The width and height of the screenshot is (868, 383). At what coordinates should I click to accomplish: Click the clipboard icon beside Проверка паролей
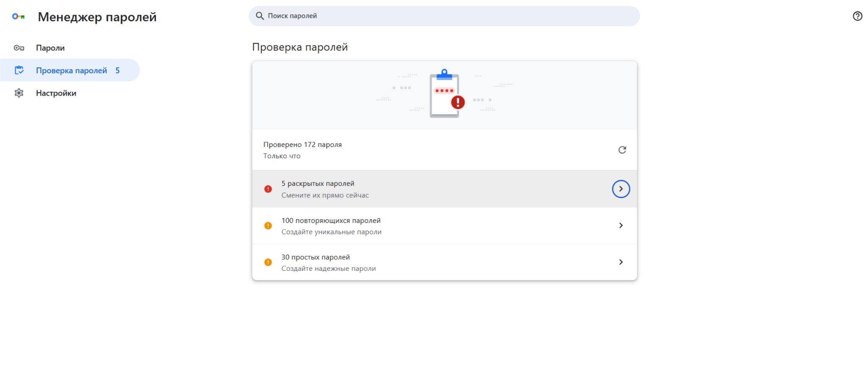pos(19,70)
